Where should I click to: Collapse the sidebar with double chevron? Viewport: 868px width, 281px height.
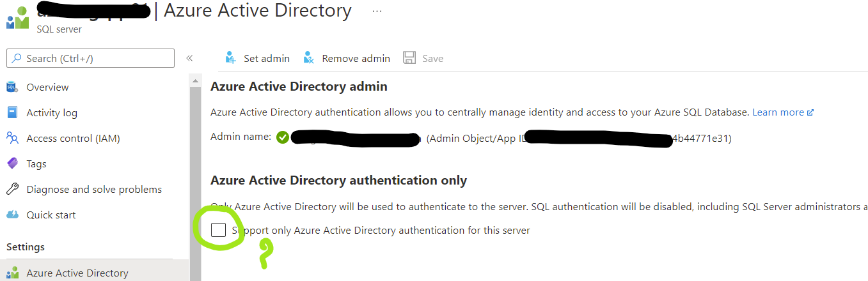(x=189, y=58)
